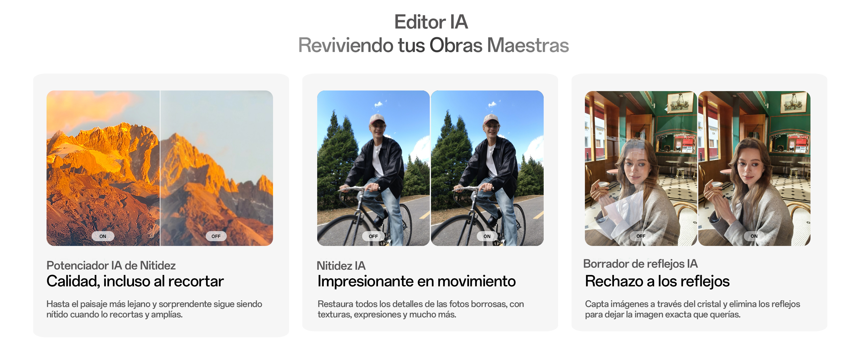This screenshot has width=868, height=356.
Task: Click OFF badge on blurry cyclist photo
Action: pos(373,236)
